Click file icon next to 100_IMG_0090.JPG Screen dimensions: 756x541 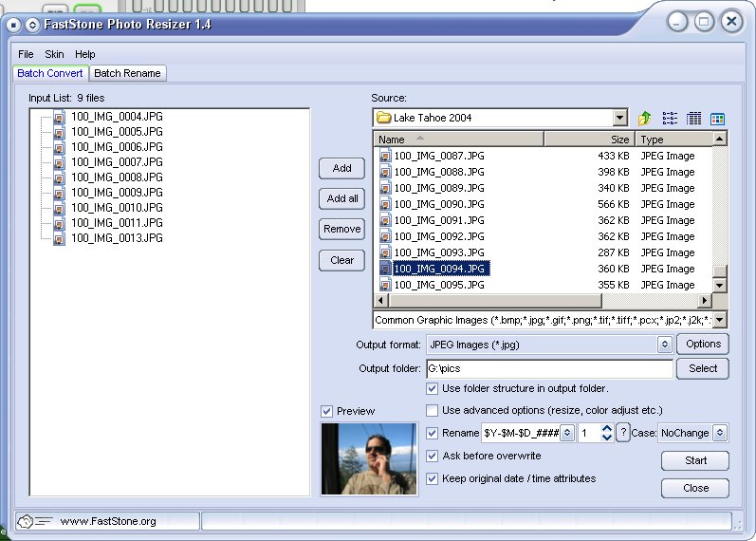point(385,204)
